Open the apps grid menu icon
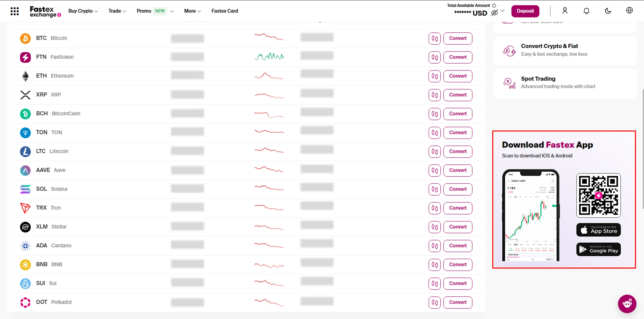644x319 pixels. [x=15, y=11]
